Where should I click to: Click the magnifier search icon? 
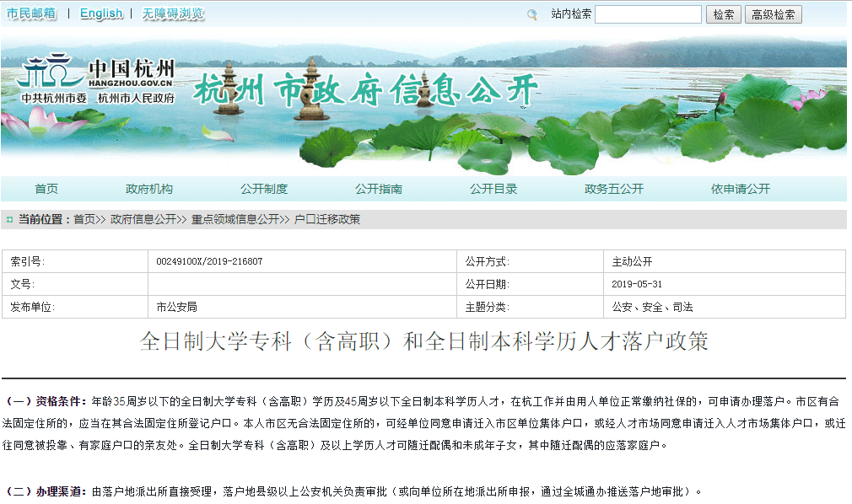(532, 14)
